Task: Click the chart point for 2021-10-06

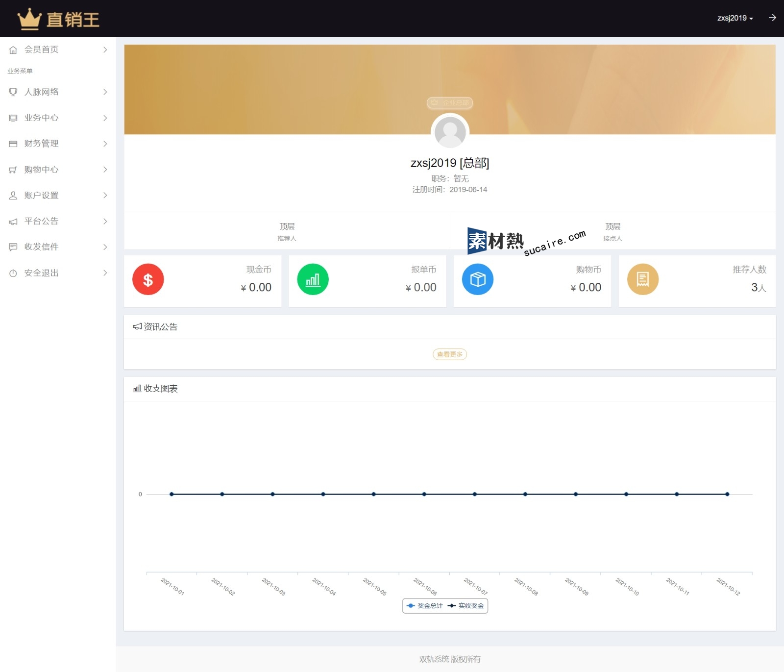Action: (424, 494)
